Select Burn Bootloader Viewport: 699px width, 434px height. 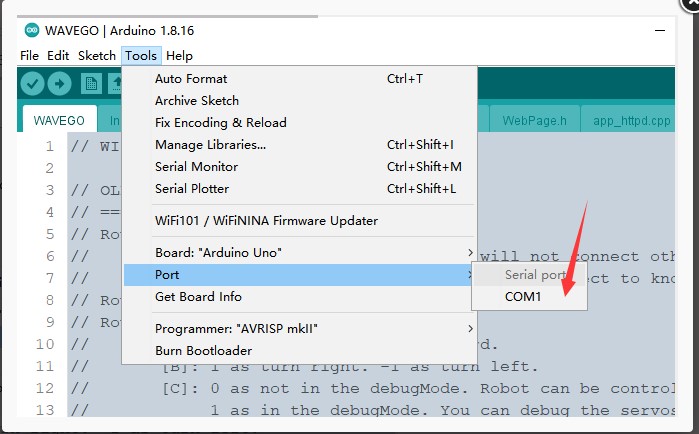[300, 351]
